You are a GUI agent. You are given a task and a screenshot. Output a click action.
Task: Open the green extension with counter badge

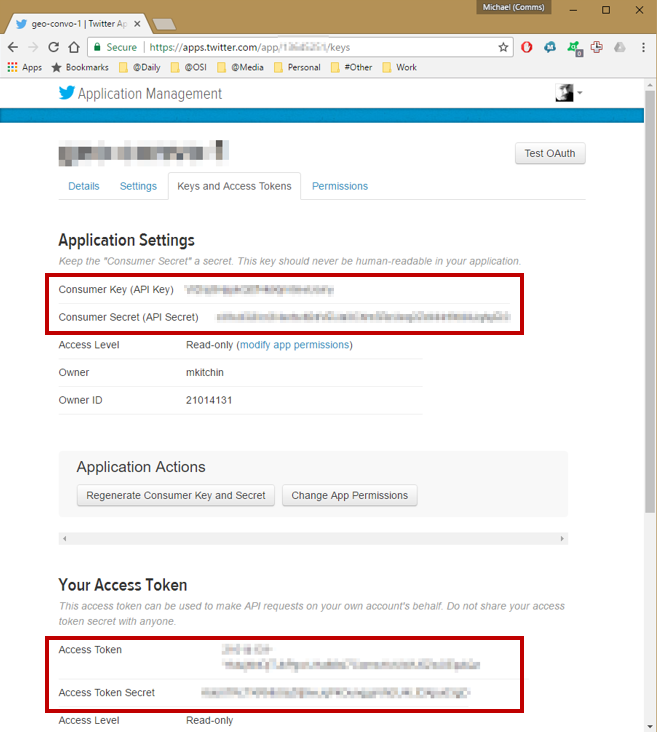[x=574, y=48]
